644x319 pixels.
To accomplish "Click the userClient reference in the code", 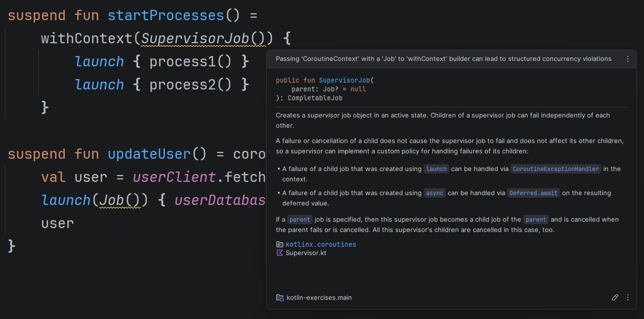I will [x=174, y=177].
